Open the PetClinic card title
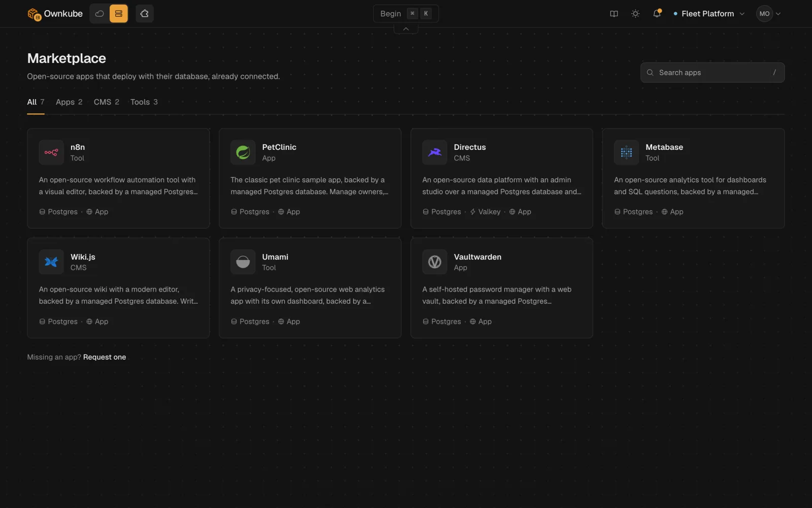Viewport: 812px width, 508px height. click(279, 147)
